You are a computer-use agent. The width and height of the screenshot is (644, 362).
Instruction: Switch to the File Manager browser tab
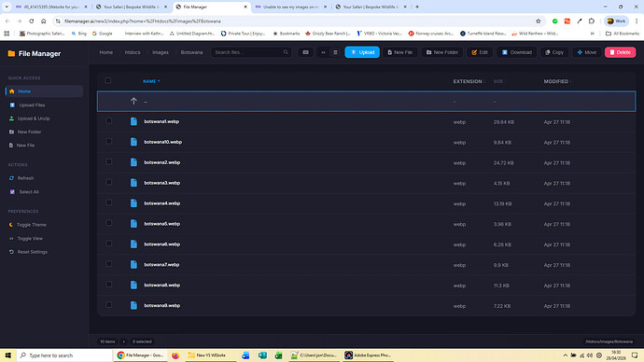211,7
